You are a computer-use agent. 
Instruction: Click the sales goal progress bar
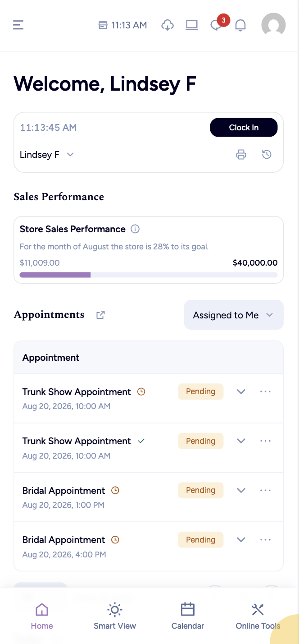coord(149,275)
